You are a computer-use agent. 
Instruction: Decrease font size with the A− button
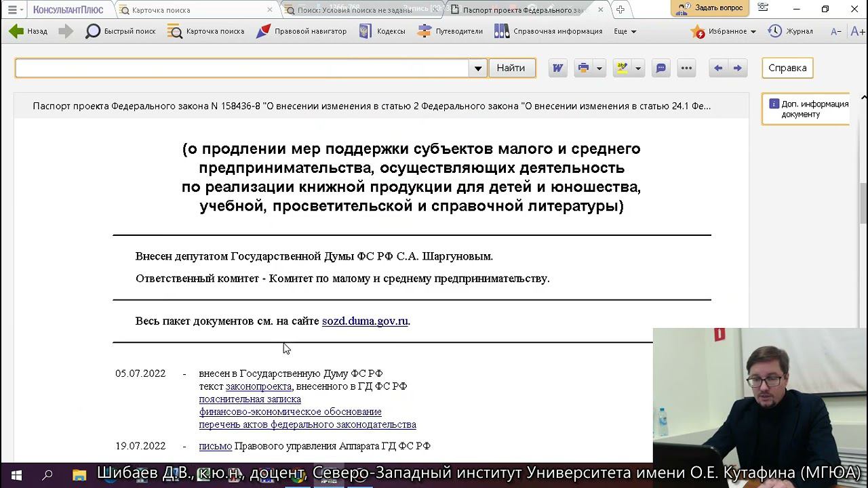tap(836, 31)
